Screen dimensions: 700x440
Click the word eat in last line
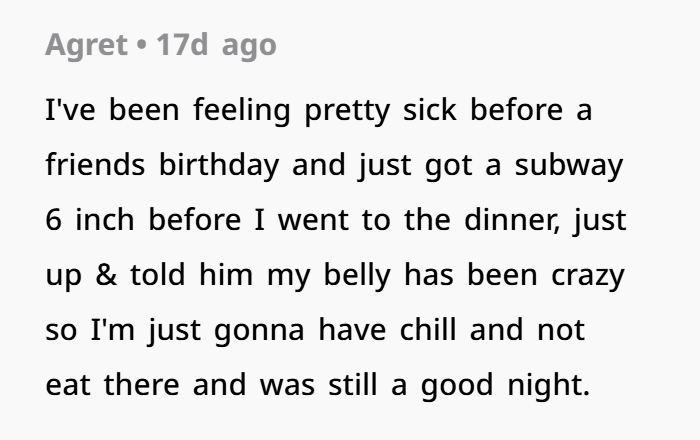(68, 385)
